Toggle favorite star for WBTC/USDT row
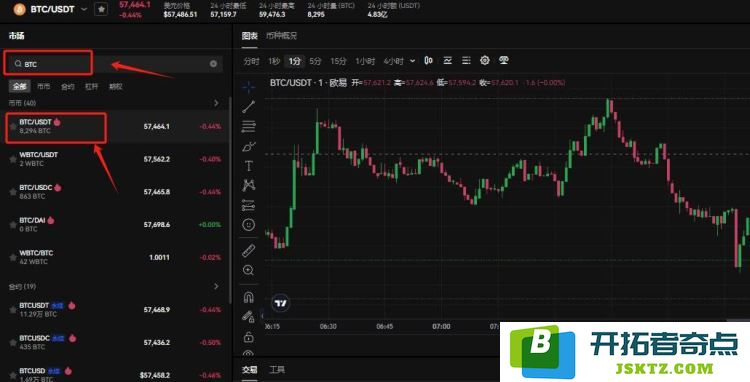Image resolution: width=750 pixels, height=382 pixels. pyautogui.click(x=13, y=159)
